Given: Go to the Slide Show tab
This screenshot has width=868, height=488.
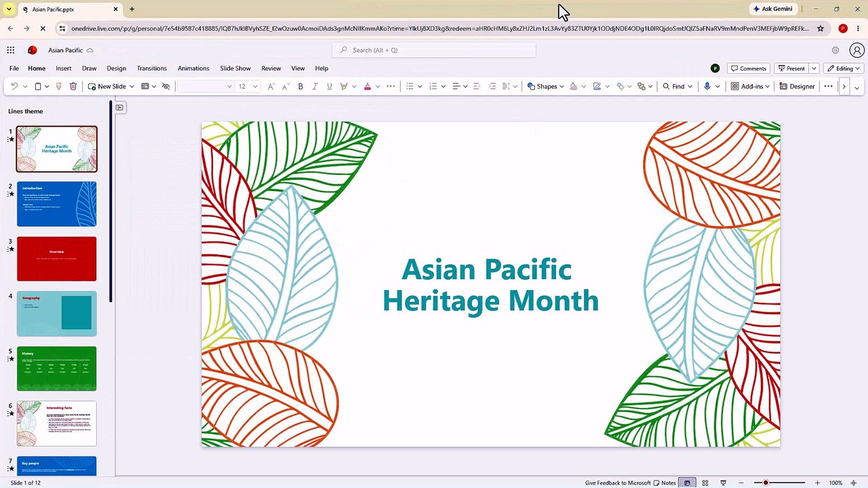Looking at the screenshot, I should click(235, 68).
